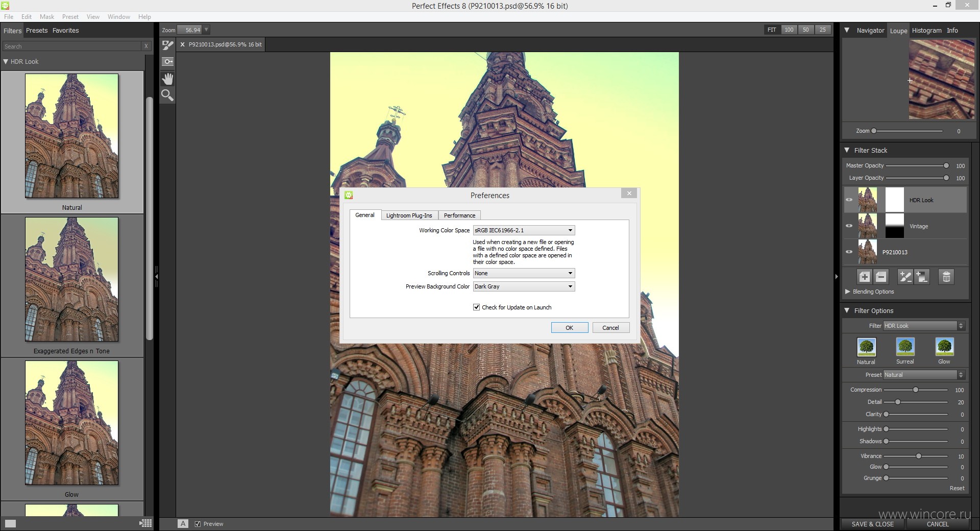Collapse the Navigator panel triangle
The image size is (980, 531).
click(x=847, y=30)
